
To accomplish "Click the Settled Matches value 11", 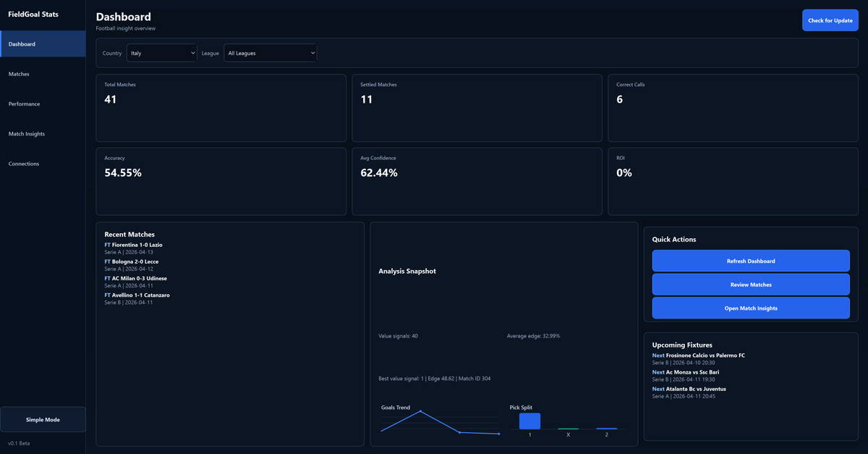I will click(x=366, y=99).
